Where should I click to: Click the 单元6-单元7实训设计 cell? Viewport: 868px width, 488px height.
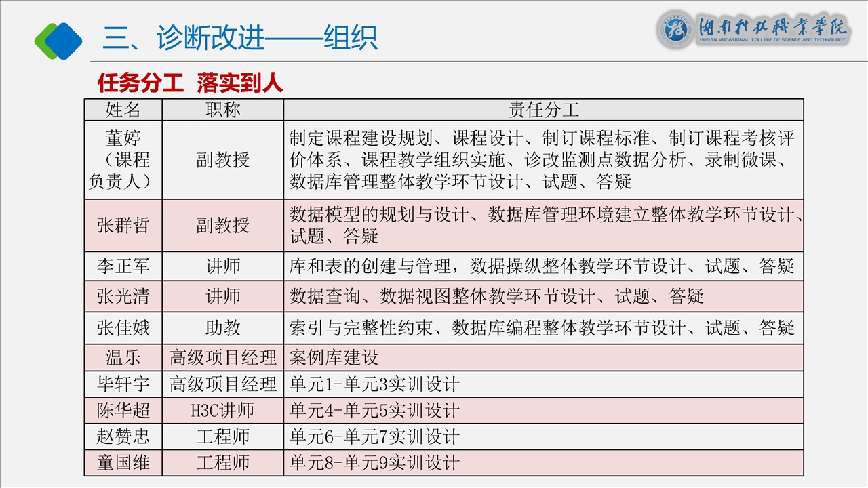[x=374, y=436]
